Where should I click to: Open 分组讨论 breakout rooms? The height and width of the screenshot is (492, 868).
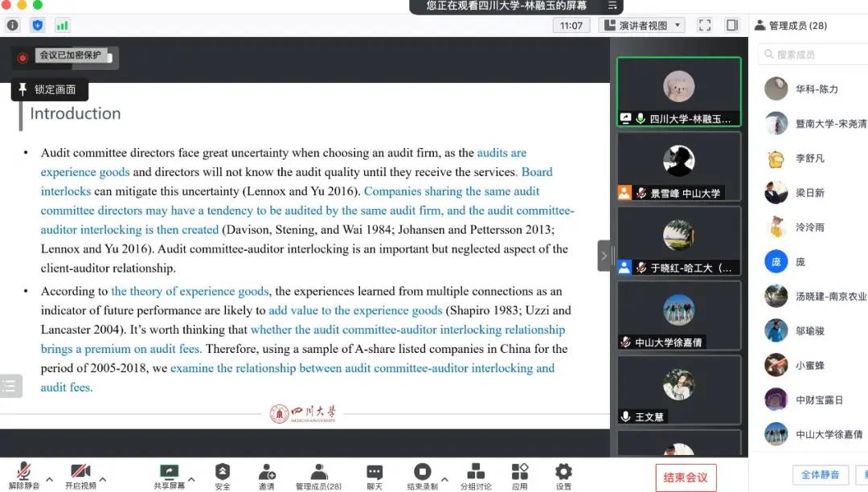click(475, 476)
